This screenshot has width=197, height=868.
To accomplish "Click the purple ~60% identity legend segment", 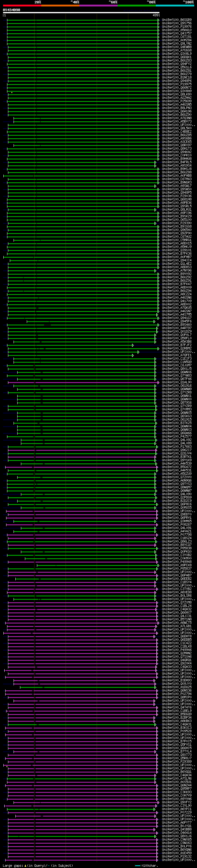I will pyautogui.click(x=99, y=6).
